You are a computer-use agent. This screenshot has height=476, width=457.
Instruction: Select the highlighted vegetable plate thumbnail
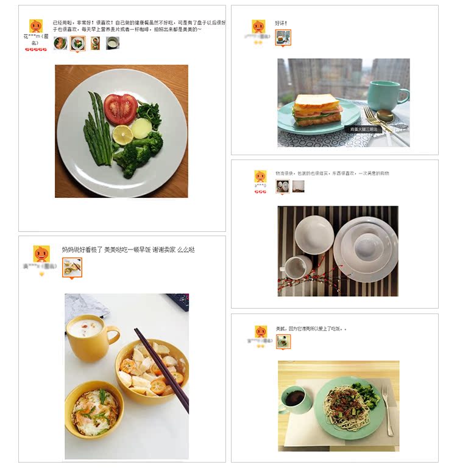78,43
